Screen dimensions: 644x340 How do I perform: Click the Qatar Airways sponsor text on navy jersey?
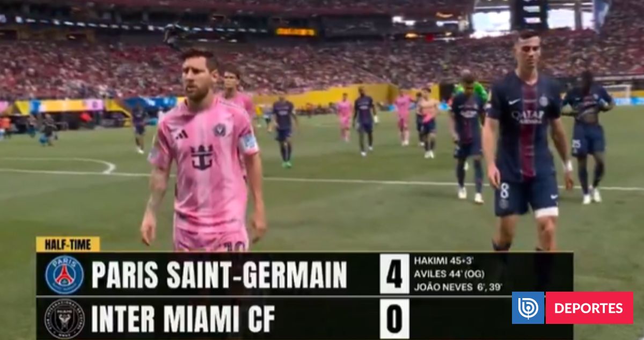(528, 116)
